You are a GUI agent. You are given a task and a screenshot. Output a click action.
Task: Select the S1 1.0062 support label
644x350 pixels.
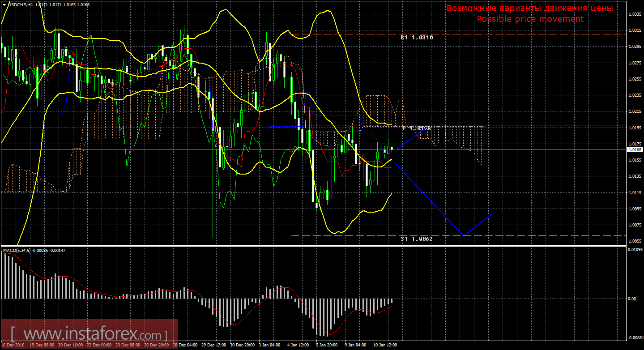(417, 239)
